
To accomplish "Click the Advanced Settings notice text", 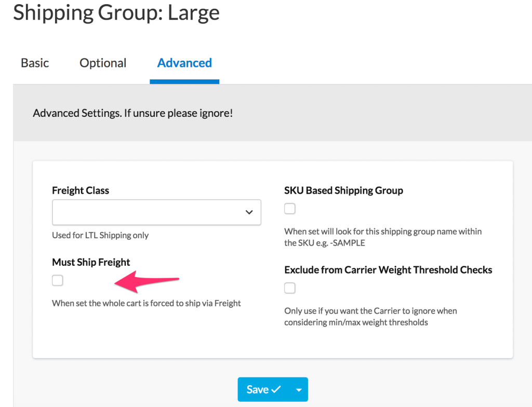I will [132, 113].
